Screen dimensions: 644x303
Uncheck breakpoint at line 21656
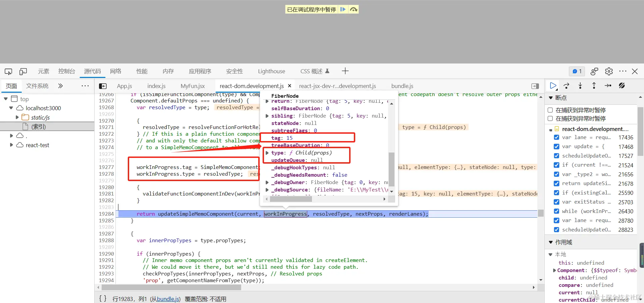click(x=556, y=174)
